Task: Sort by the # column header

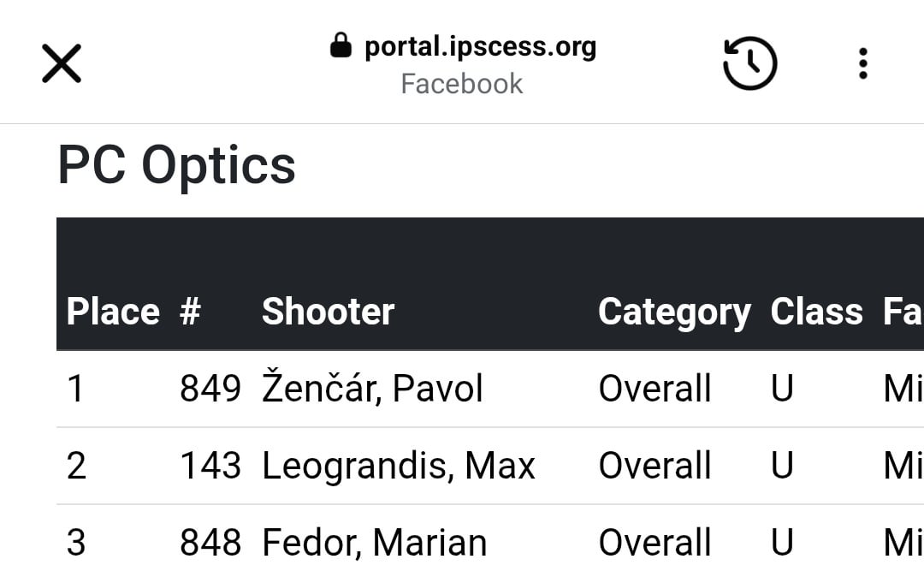Action: coord(190,312)
